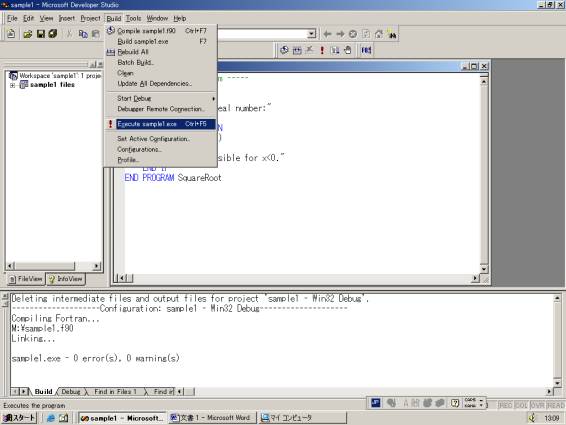Viewport: 566px width, 425px height.
Task: Click the red exclamation Execute toolbar icon
Action: pyautogui.click(x=322, y=50)
